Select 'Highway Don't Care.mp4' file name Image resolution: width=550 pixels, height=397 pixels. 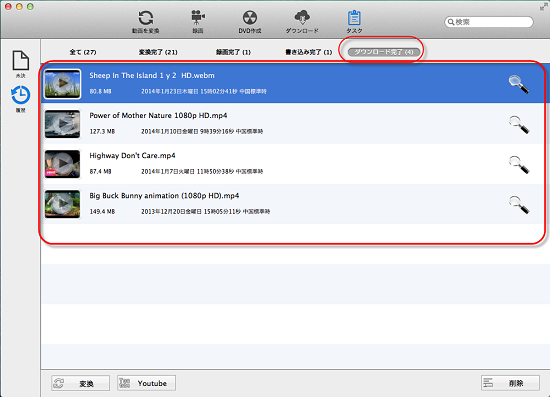tap(132, 155)
